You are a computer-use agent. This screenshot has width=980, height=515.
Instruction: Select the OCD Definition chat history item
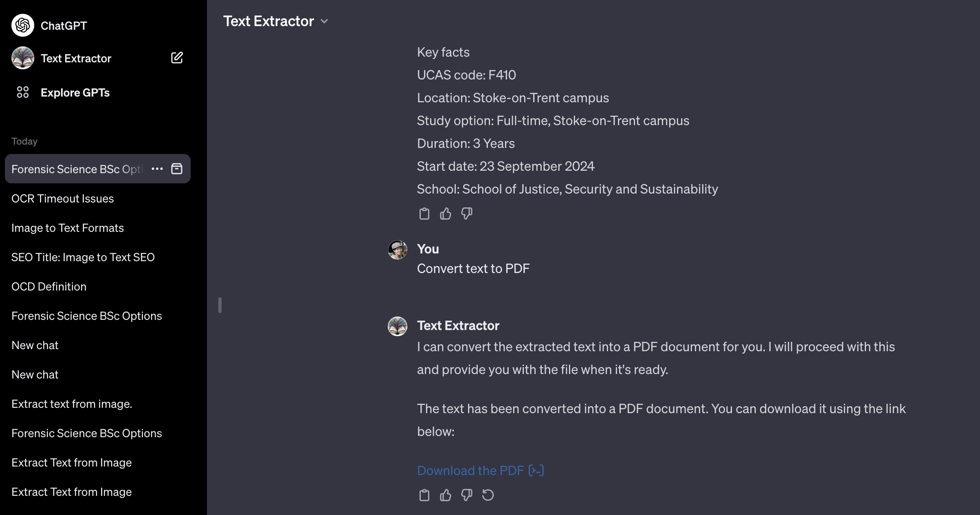click(48, 286)
